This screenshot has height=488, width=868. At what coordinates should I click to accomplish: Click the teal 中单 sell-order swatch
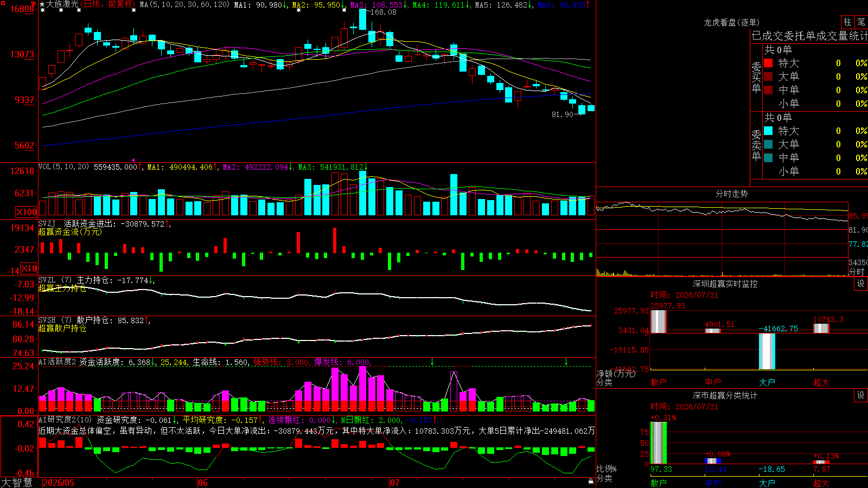pos(768,158)
